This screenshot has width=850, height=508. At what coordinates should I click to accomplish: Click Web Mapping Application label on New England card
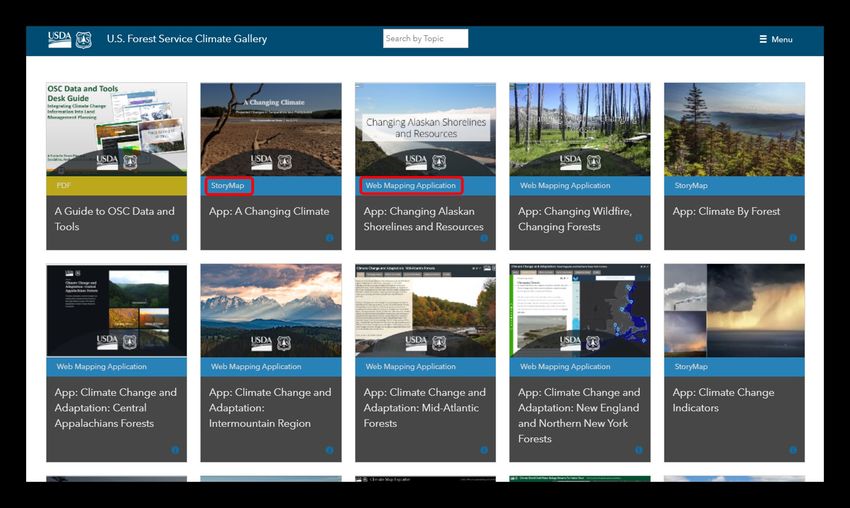pos(565,366)
